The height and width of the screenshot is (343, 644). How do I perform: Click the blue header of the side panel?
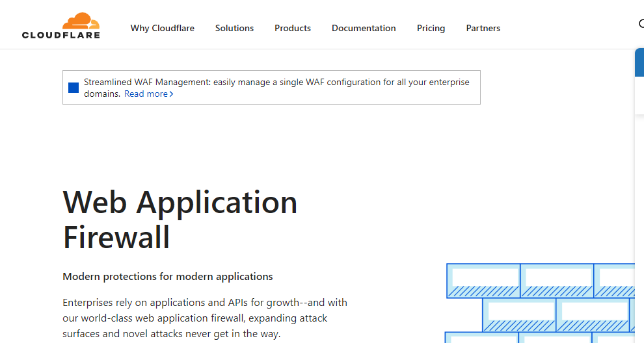[639, 62]
